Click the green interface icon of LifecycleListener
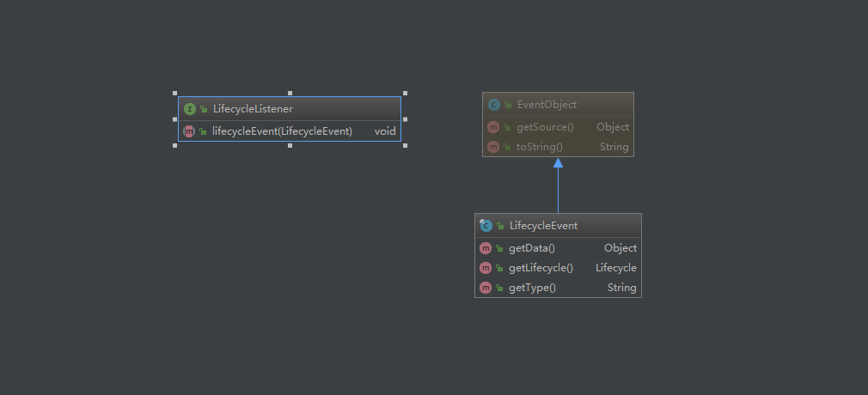Screen dimensions: 868x395 tap(190, 109)
